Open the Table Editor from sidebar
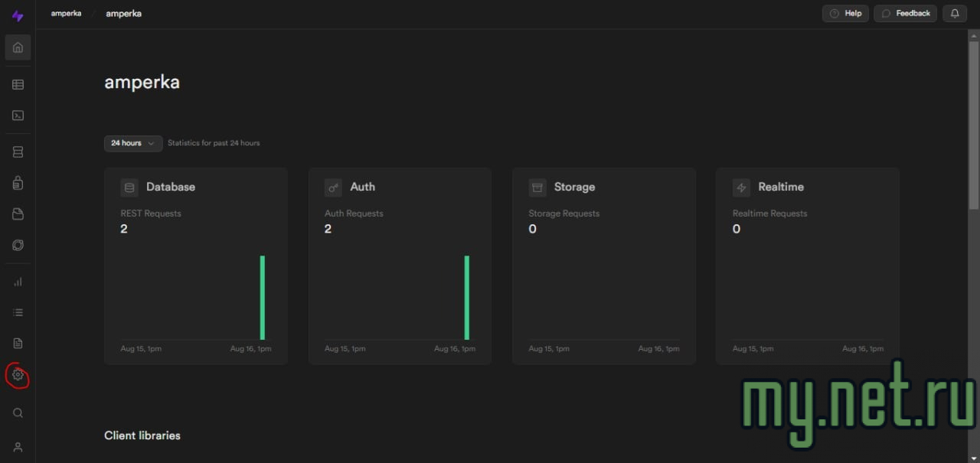 coord(18,85)
